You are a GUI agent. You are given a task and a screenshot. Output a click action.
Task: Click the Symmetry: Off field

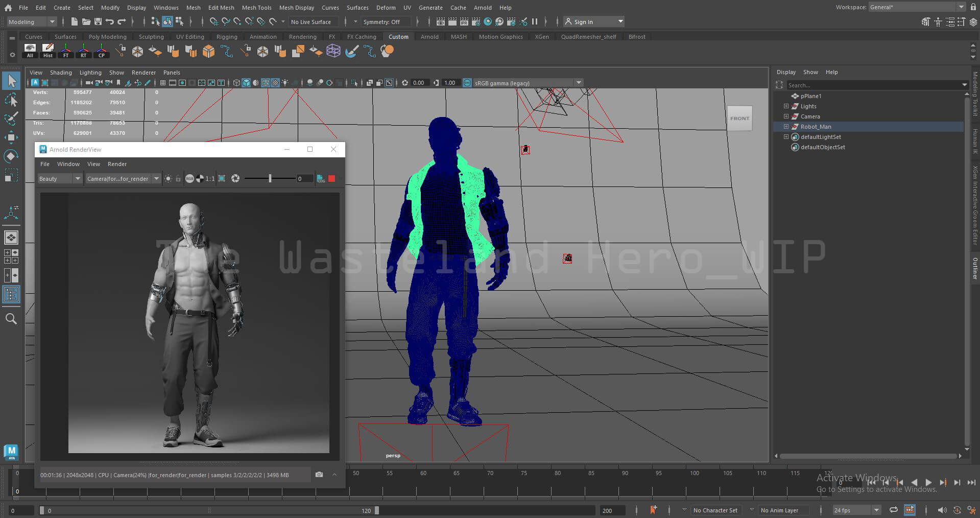click(x=386, y=21)
